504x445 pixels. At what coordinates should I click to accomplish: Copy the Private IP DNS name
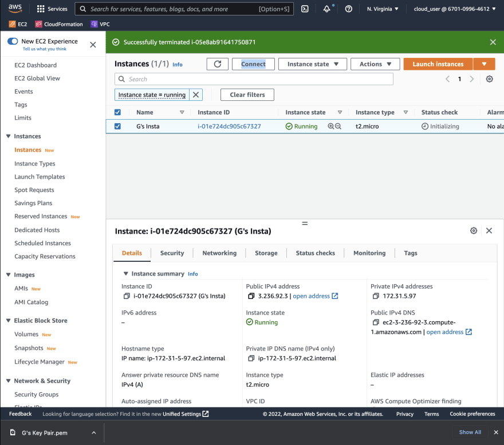click(251, 359)
